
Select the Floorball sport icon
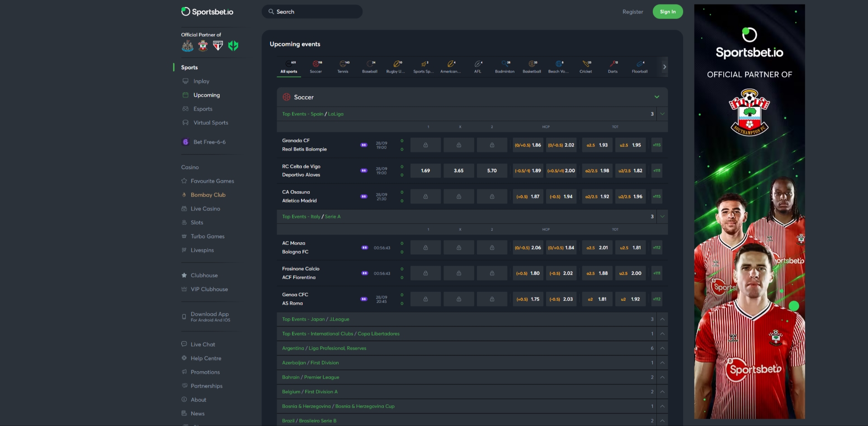click(640, 66)
